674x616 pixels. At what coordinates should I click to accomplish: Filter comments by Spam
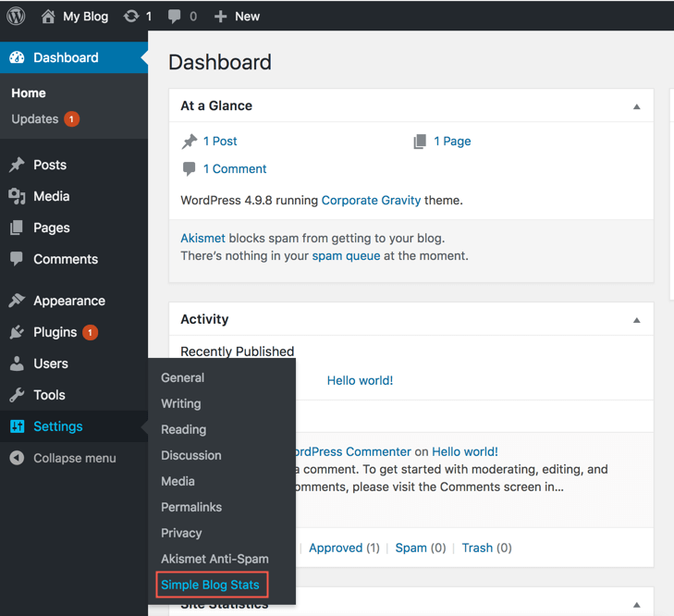tap(411, 548)
